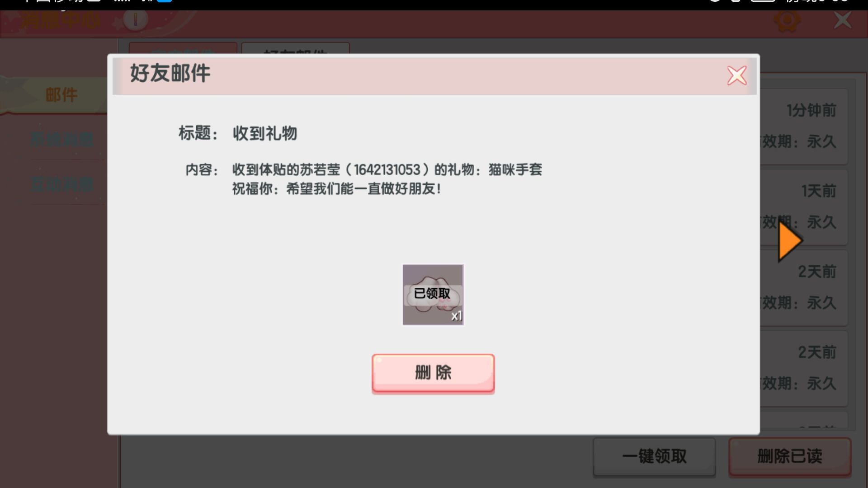This screenshot has width=868, height=488.
Task: Open the settings gear icon at top
Action: 787,21
